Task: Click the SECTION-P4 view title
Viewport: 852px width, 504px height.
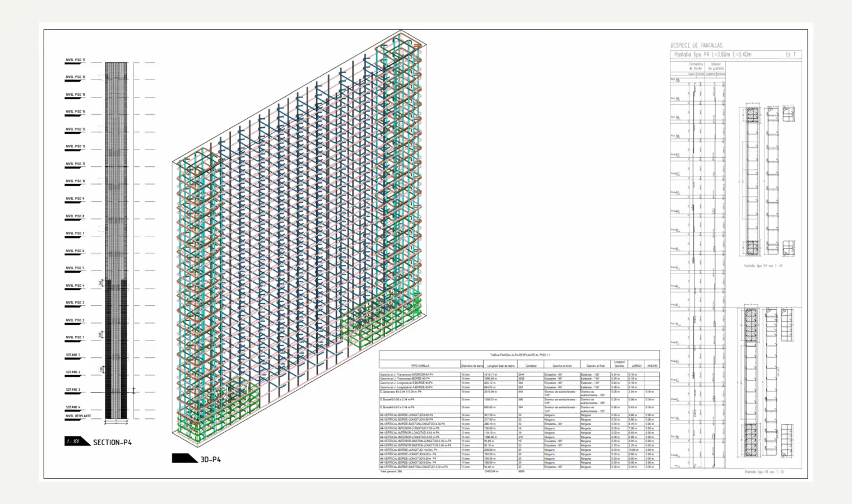Action: coord(112,442)
